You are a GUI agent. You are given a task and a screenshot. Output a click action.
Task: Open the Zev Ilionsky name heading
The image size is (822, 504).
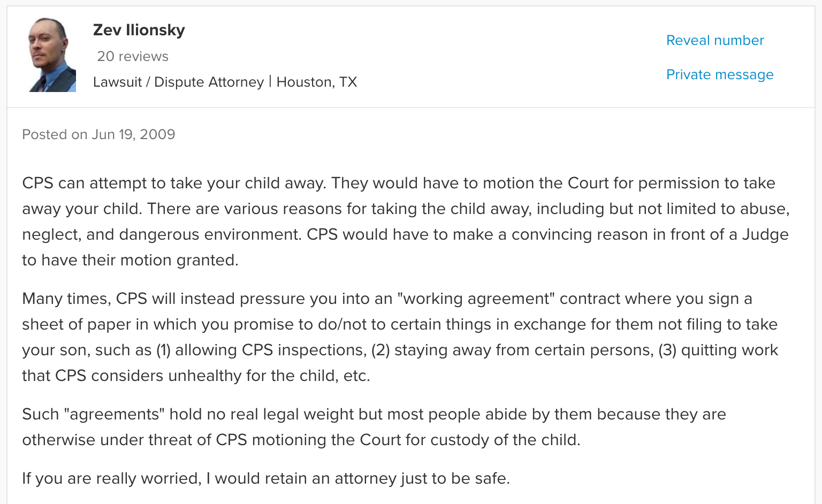[139, 30]
